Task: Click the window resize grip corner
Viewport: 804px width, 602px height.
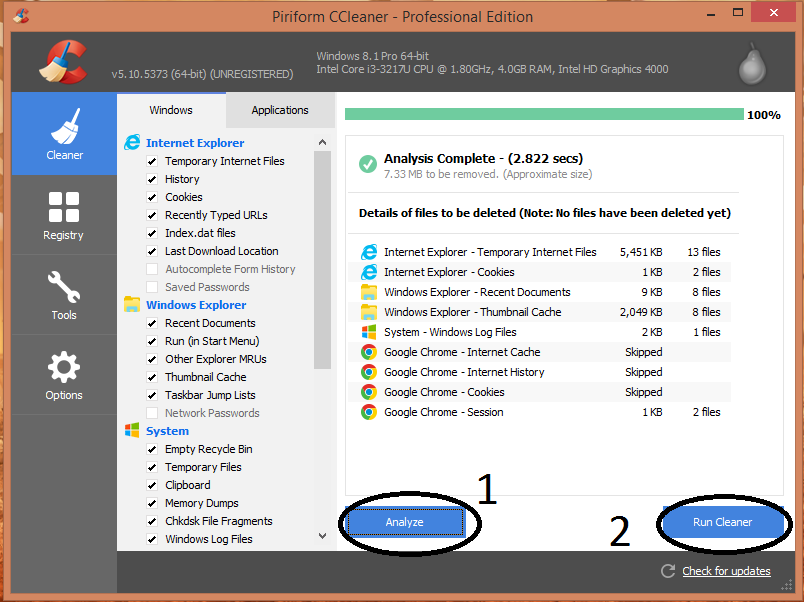Action: [x=787, y=585]
